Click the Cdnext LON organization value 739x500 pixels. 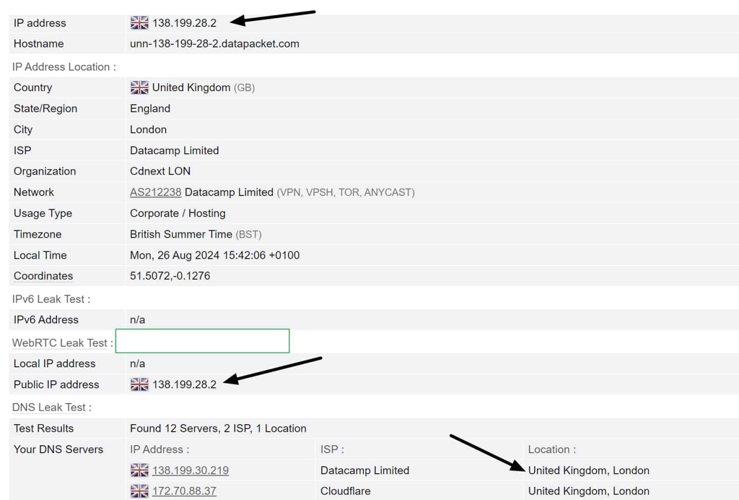pos(160,171)
